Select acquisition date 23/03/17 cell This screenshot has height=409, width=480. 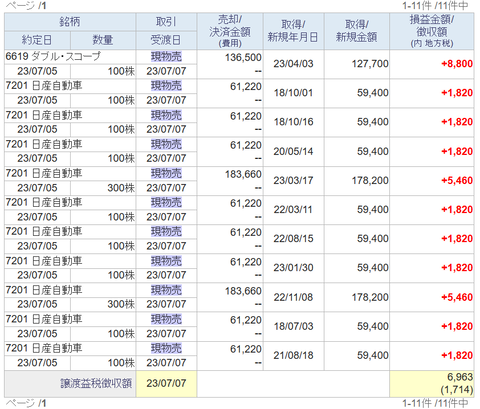293,181
